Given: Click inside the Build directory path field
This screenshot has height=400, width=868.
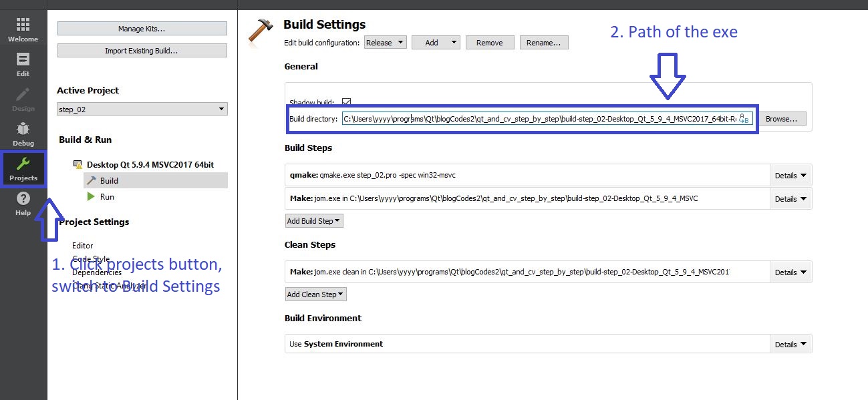Looking at the screenshot, I should click(535, 119).
